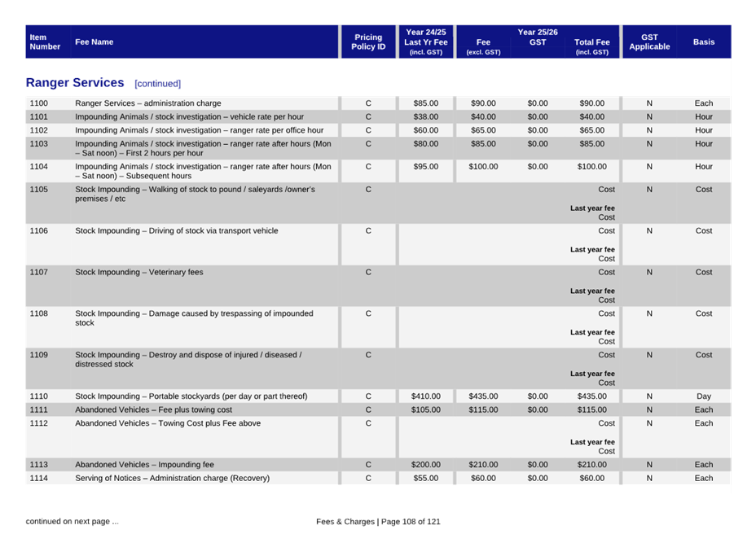Click the $410.00 last year fee
The height and width of the screenshot is (534, 756).
tap(426, 396)
